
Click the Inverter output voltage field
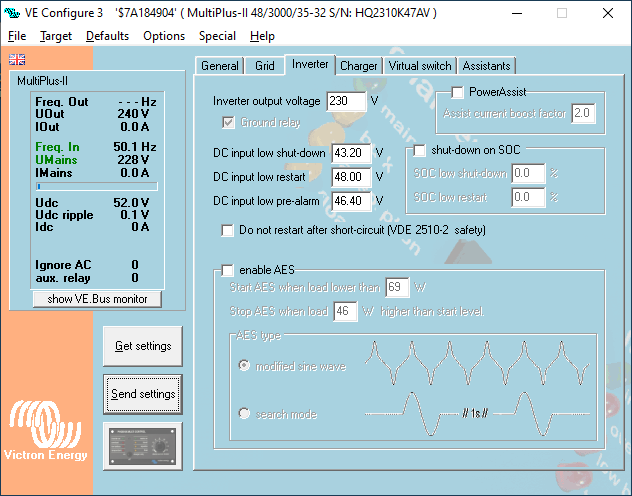click(346, 101)
